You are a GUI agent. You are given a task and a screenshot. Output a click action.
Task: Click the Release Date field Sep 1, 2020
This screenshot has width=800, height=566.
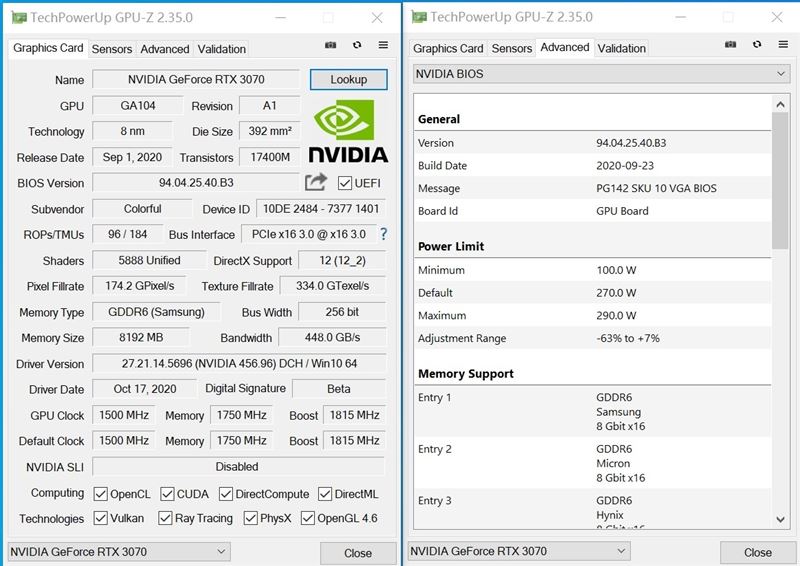click(x=132, y=157)
